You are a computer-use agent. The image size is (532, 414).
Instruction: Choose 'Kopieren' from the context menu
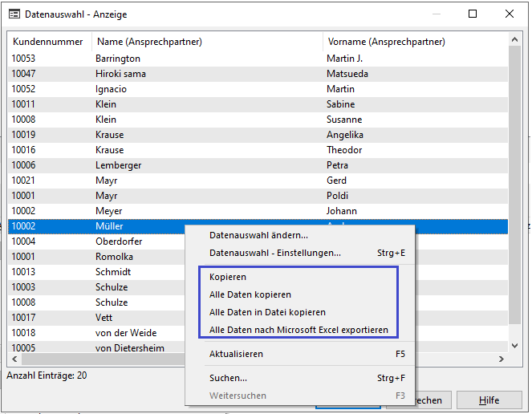pyautogui.click(x=228, y=277)
